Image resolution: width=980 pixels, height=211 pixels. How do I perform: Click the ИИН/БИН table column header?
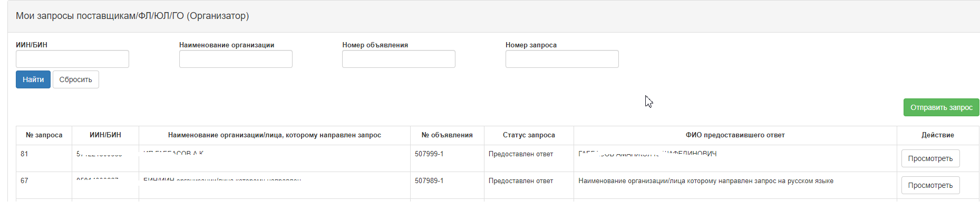pos(105,135)
